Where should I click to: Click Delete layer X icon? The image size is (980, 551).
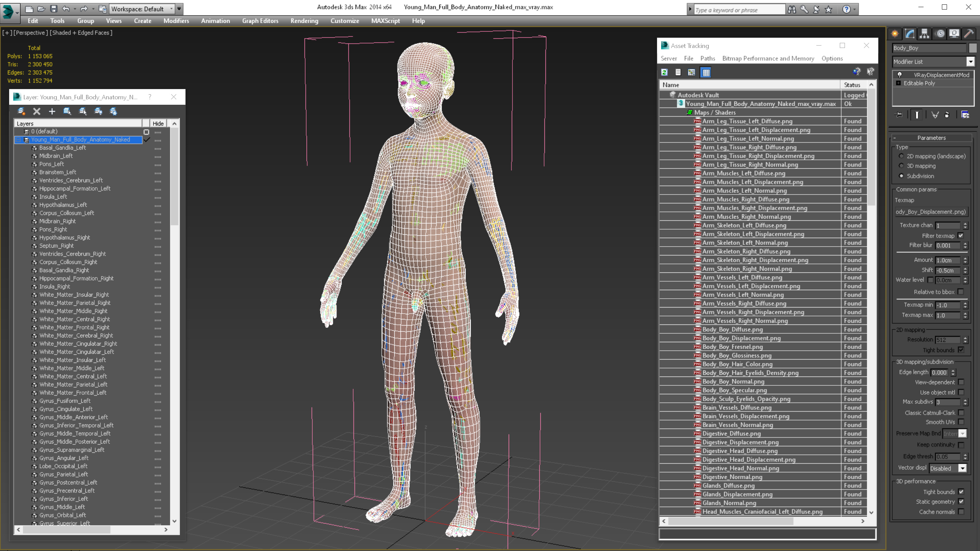[x=36, y=111]
